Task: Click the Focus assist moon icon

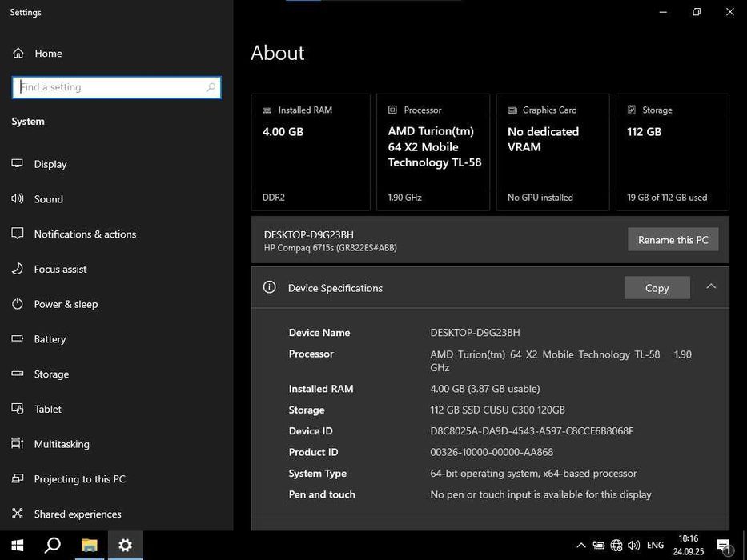Action: (x=17, y=269)
